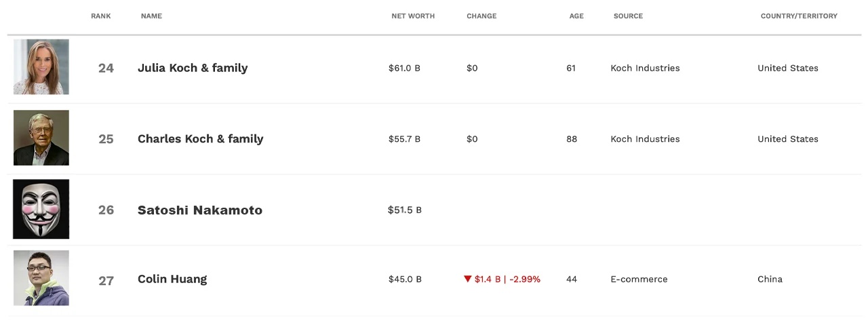Open Colin Huang name link
The width and height of the screenshot is (868, 336).
click(x=172, y=279)
